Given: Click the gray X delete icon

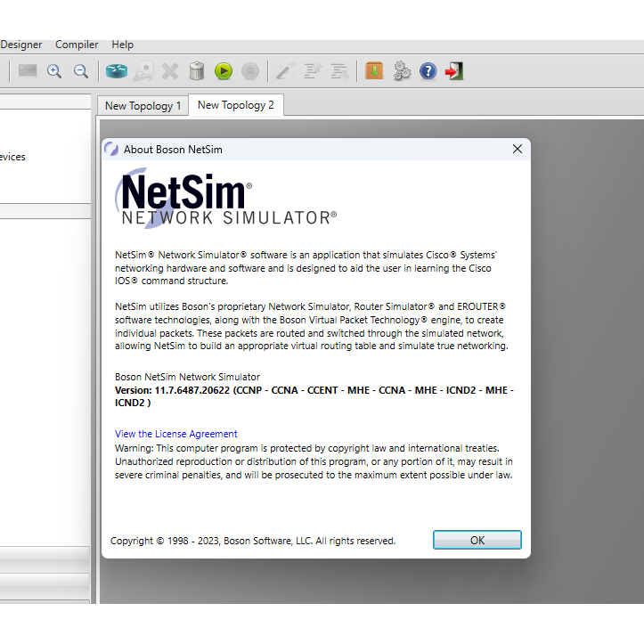Looking at the screenshot, I should pyautogui.click(x=170, y=71).
